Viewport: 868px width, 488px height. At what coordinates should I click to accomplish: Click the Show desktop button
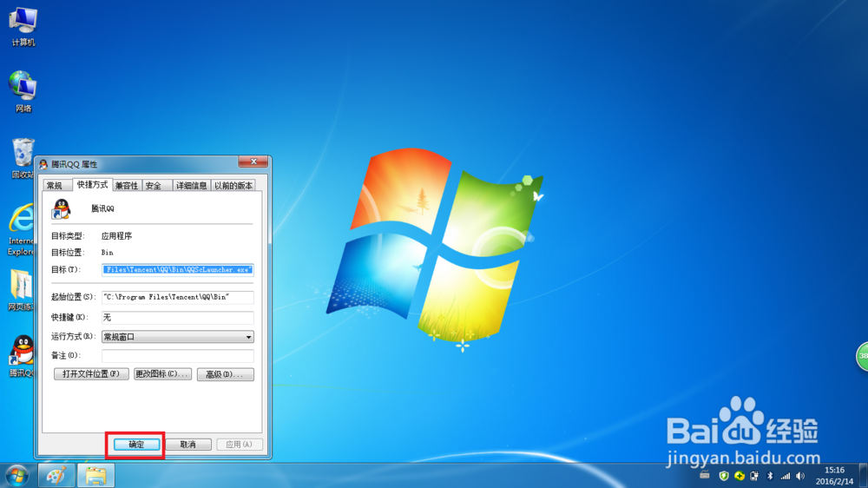click(x=864, y=476)
